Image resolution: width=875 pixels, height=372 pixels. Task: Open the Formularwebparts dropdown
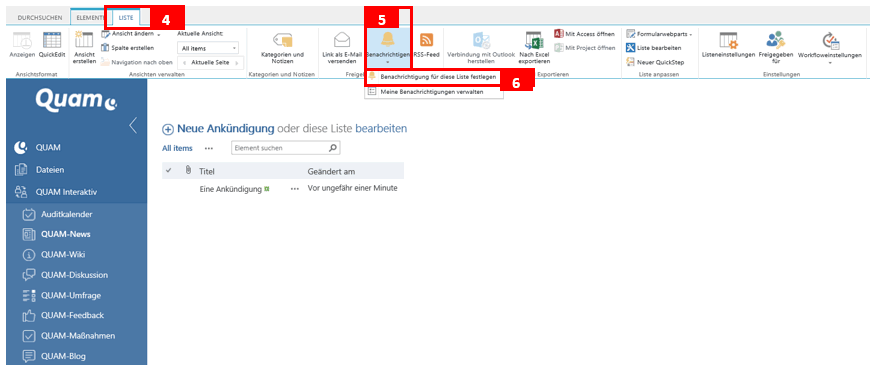[659, 34]
